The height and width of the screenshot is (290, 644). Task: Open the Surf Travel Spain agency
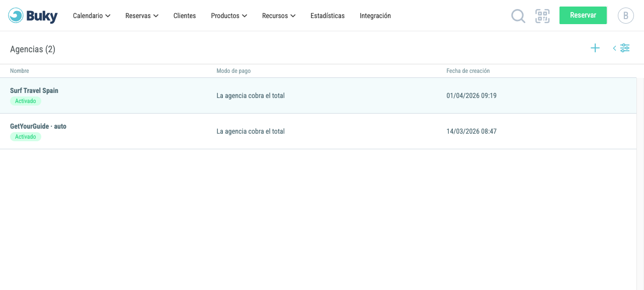pos(34,90)
